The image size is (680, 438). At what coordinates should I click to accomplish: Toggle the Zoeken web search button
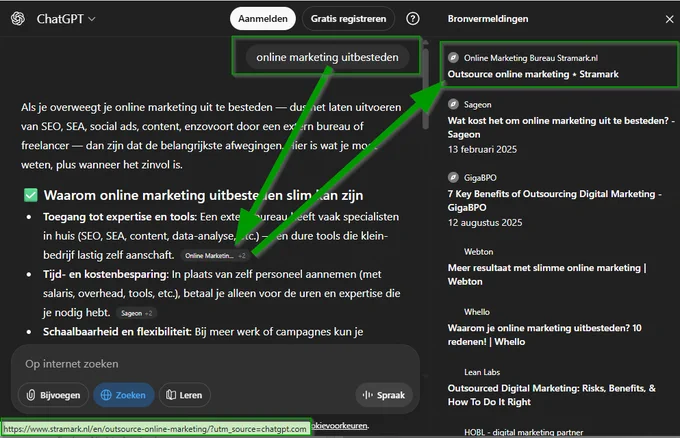point(124,395)
